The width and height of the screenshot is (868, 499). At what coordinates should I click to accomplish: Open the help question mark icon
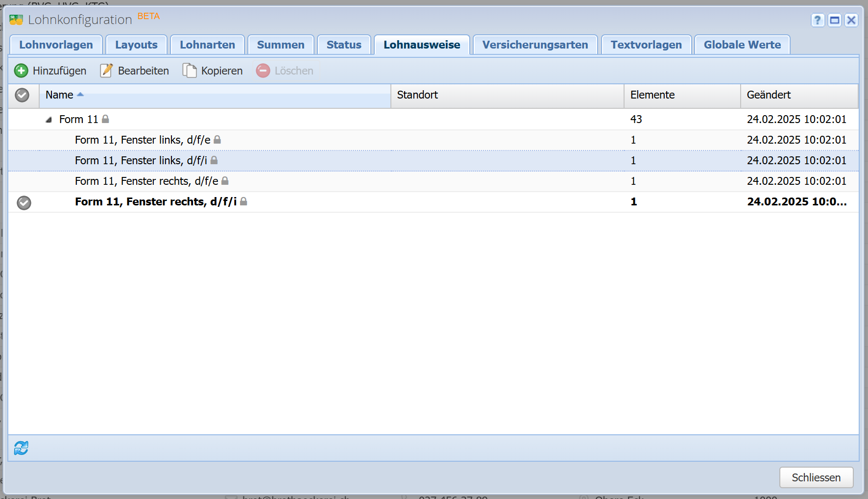pos(818,20)
